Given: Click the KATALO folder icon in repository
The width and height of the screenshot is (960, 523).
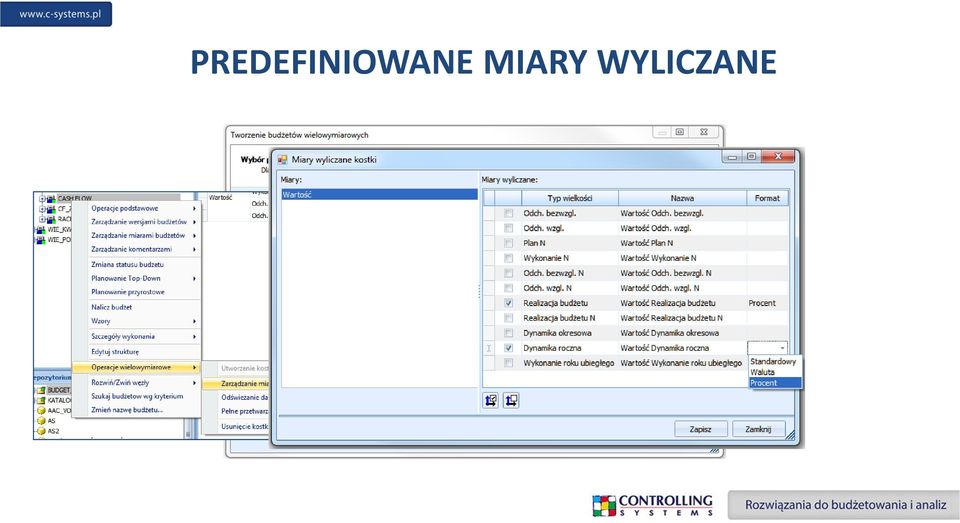Looking at the screenshot, I should tap(42, 401).
